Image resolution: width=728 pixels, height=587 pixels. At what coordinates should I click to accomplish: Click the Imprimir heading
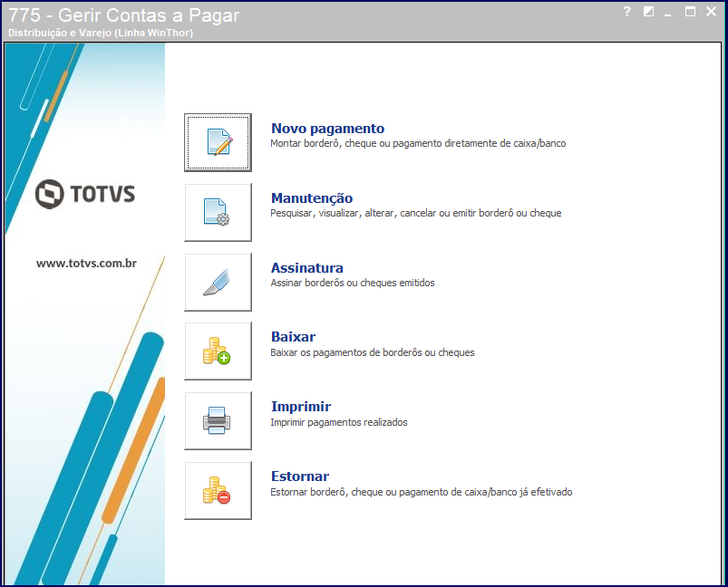(301, 407)
